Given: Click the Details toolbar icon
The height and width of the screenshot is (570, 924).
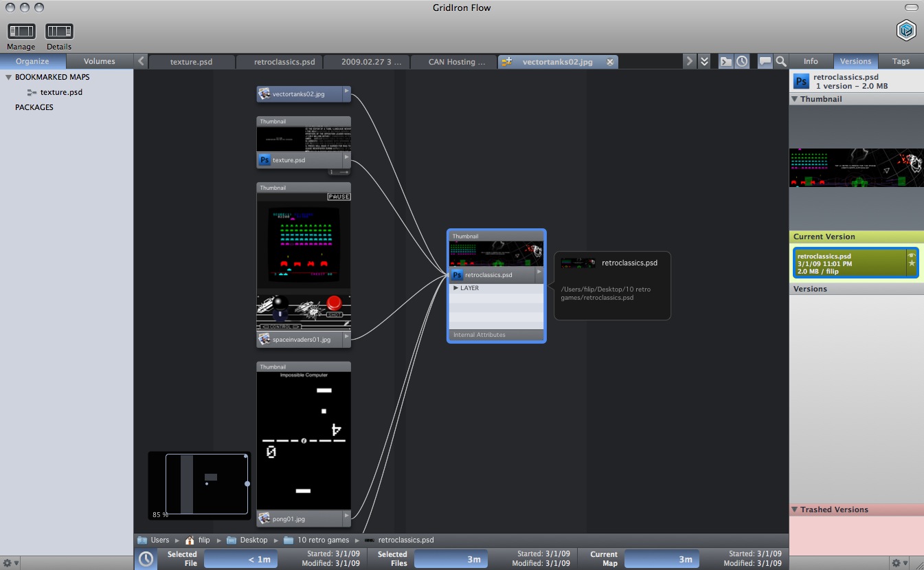Looking at the screenshot, I should click(59, 31).
